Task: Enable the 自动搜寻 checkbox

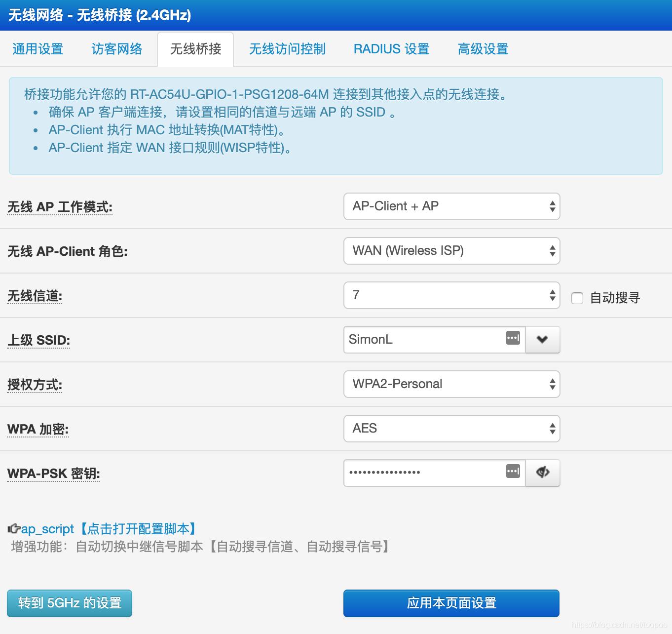Action: (x=577, y=298)
